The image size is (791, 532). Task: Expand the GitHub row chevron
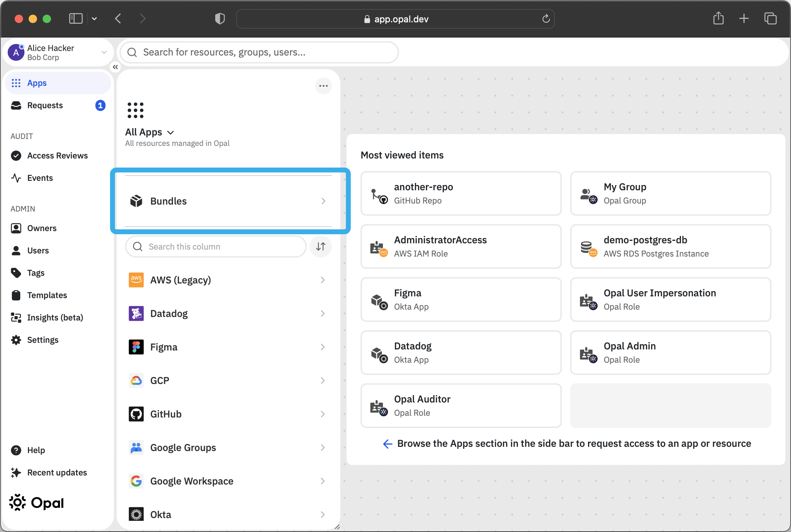(x=323, y=414)
